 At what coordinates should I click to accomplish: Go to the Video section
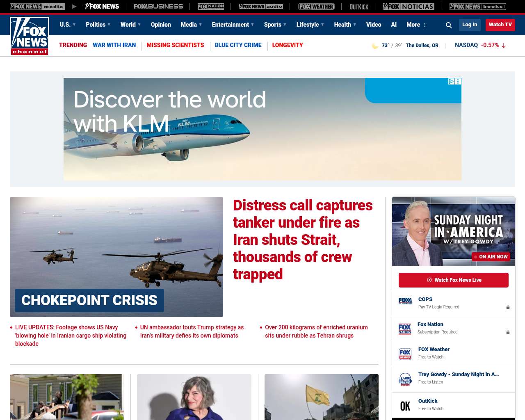(374, 25)
